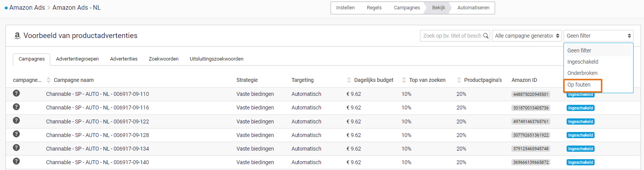
Task: Click help icon for campaign 006917-09-116
Action: point(16,107)
